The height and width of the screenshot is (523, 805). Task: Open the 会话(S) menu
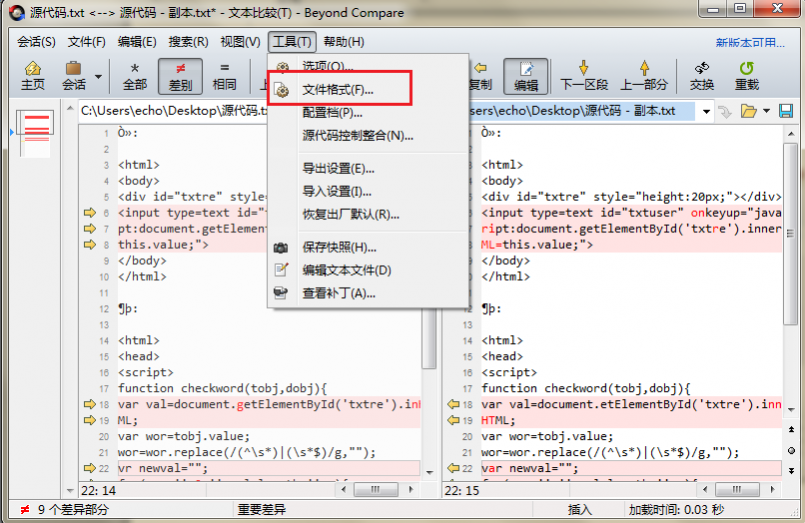point(36,42)
